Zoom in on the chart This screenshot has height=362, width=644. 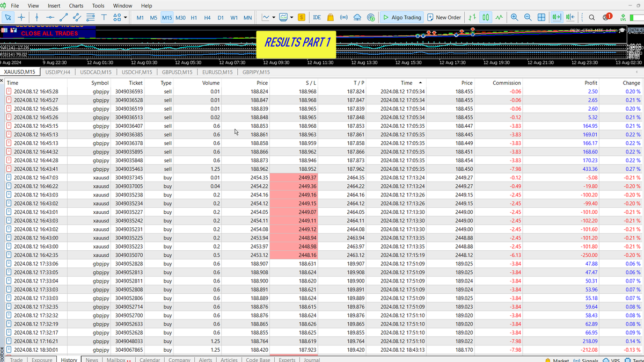coord(515,17)
